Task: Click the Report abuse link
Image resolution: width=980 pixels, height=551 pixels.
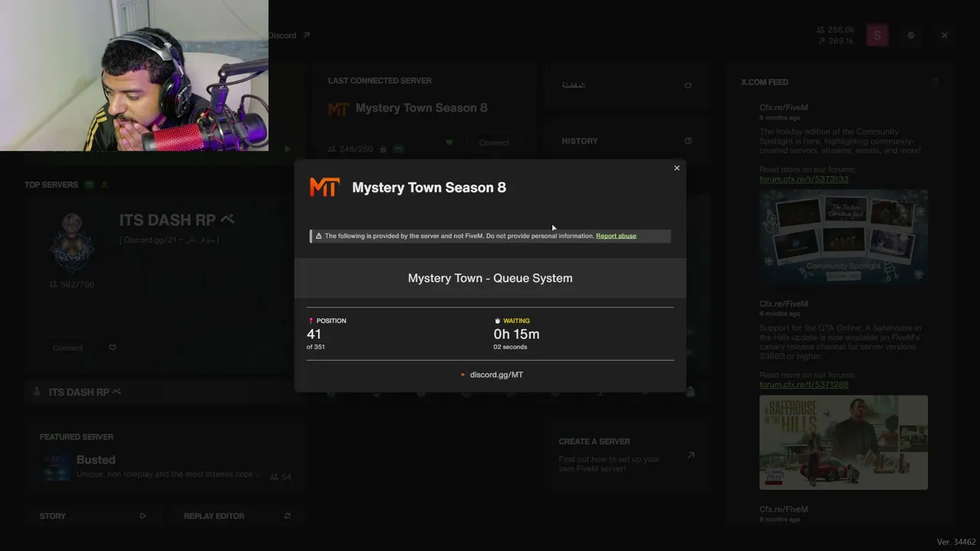Action: tap(616, 236)
